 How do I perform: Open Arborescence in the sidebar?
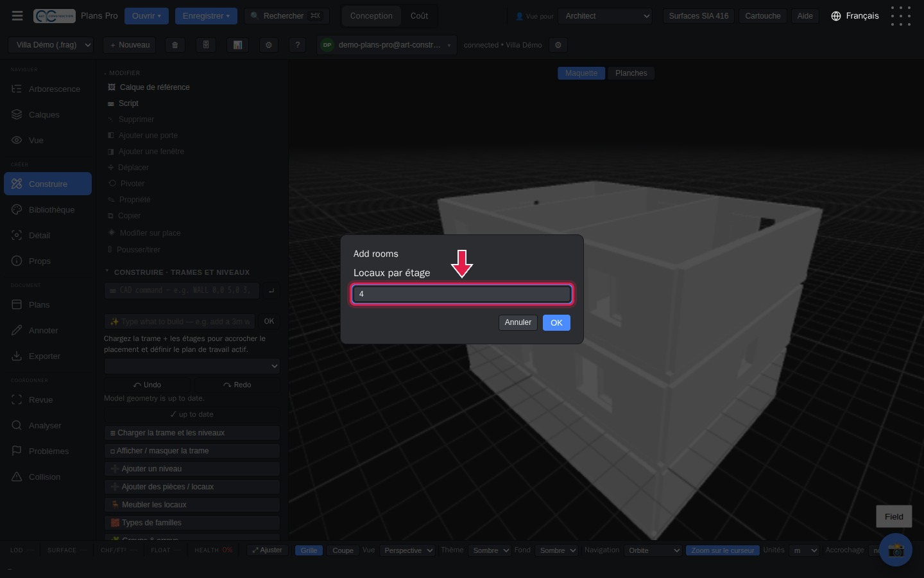tap(47, 89)
